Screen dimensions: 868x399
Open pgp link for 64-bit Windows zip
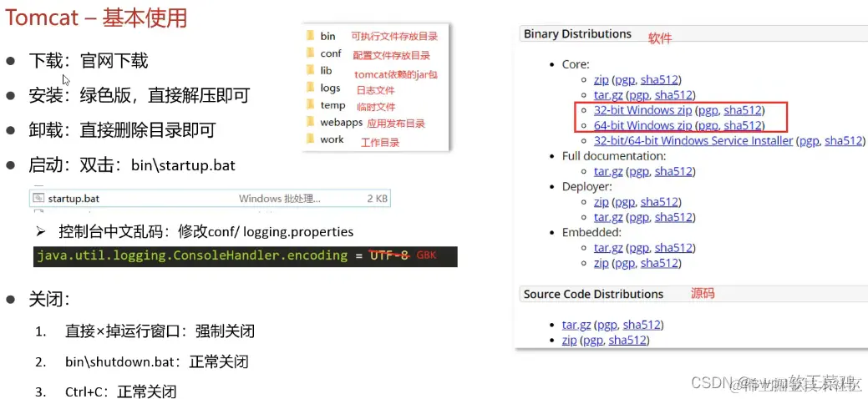point(708,125)
